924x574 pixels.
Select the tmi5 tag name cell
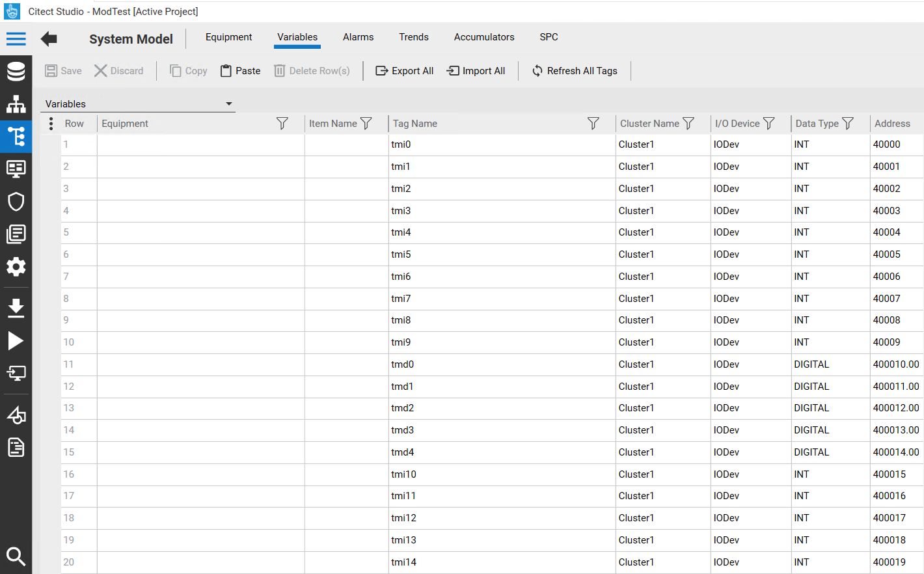click(502, 254)
